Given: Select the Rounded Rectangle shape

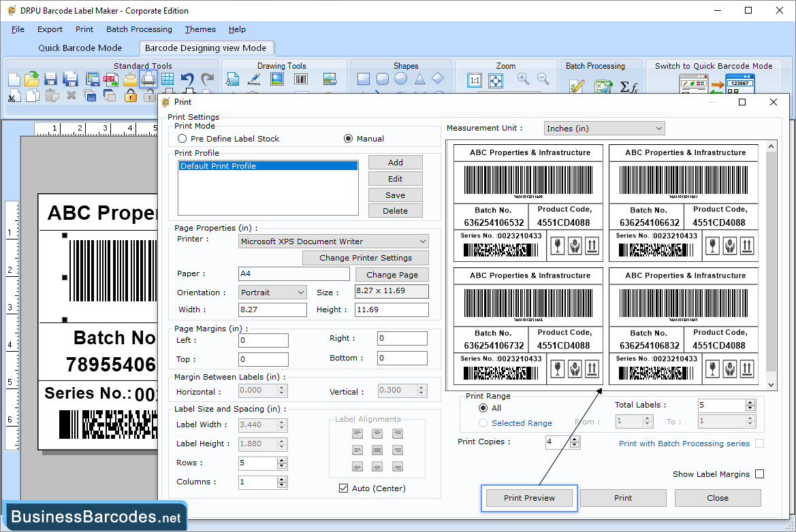Looking at the screenshot, I should (383, 79).
